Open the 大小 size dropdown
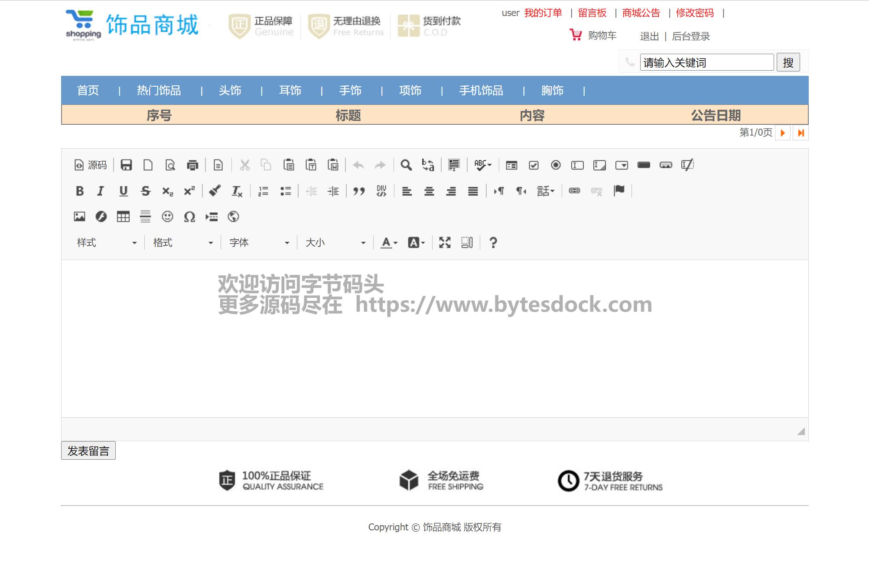The width and height of the screenshot is (869, 588). (335, 243)
